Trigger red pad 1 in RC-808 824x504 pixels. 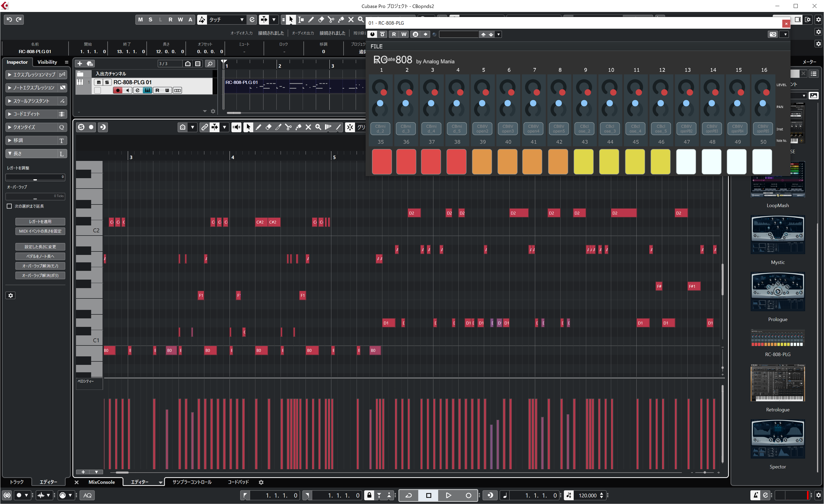[x=382, y=162]
